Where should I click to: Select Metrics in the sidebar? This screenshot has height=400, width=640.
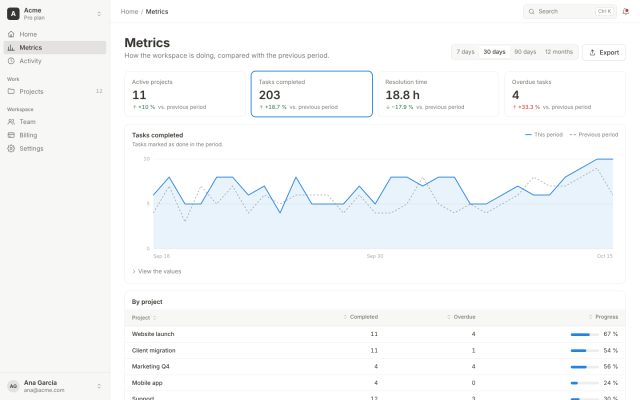point(55,47)
